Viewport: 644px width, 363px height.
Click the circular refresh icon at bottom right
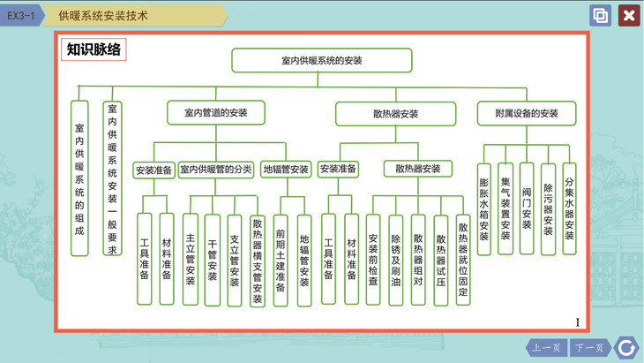click(626, 348)
